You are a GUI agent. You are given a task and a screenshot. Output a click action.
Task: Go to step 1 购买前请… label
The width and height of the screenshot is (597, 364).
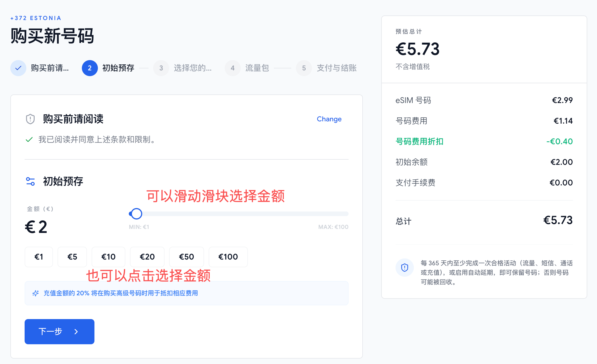pos(50,68)
